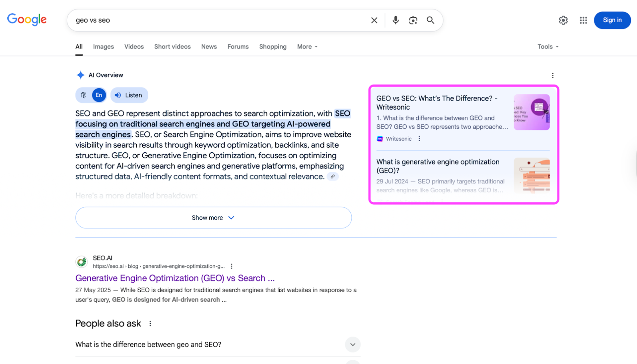
Task: Click the Google logo
Action: [x=27, y=20]
